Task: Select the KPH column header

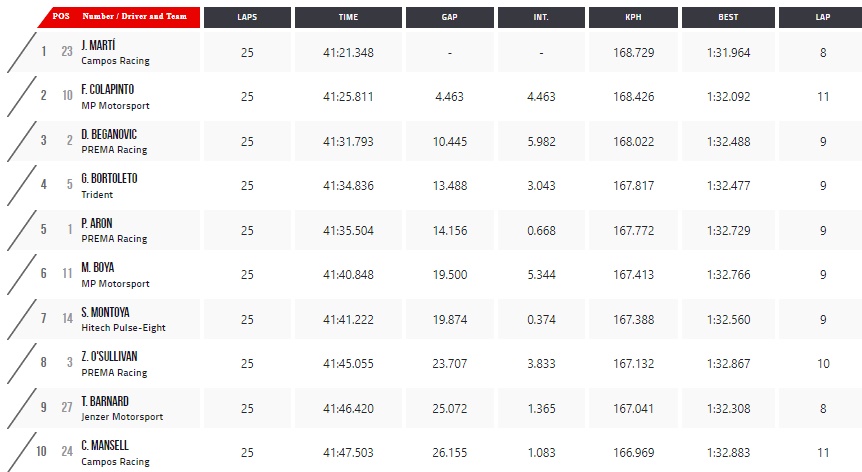Action: pyautogui.click(x=633, y=17)
